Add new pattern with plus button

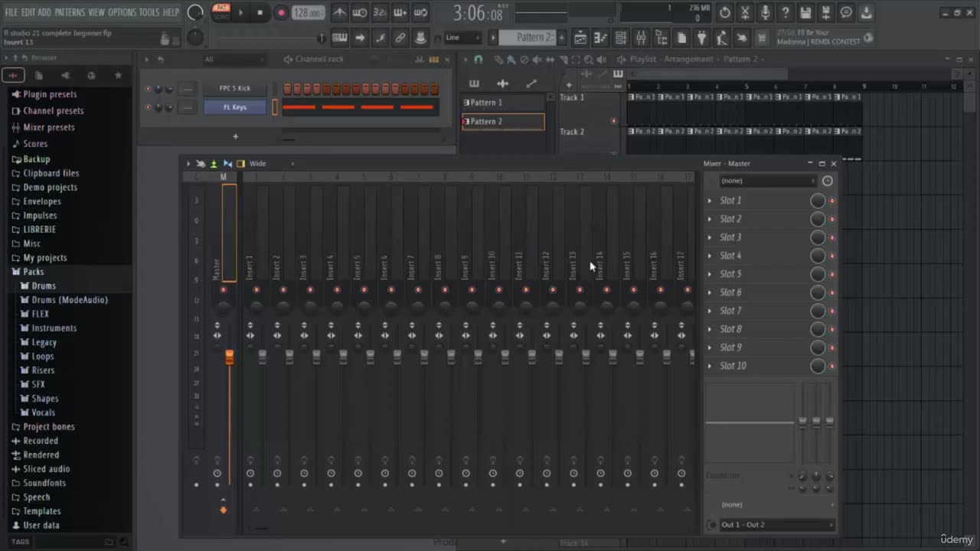point(562,37)
